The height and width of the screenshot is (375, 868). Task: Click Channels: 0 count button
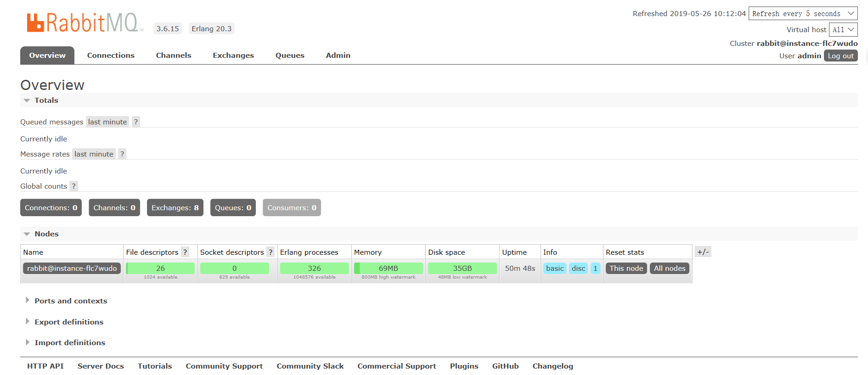point(114,207)
